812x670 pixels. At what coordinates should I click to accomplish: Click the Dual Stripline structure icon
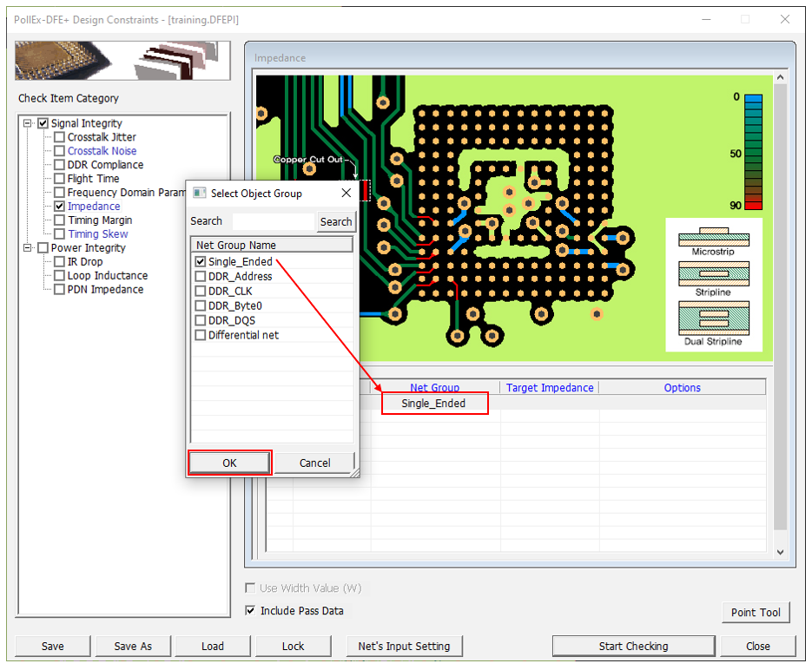[712, 319]
